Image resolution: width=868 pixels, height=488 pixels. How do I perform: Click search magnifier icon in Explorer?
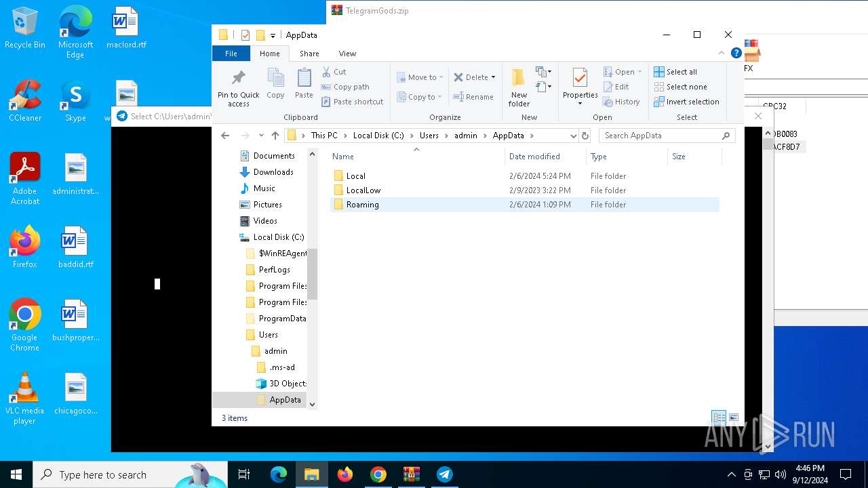tap(726, 136)
